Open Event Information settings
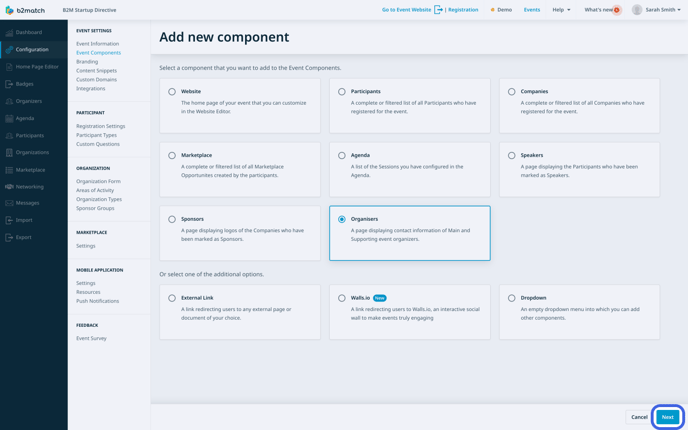 tap(97, 44)
